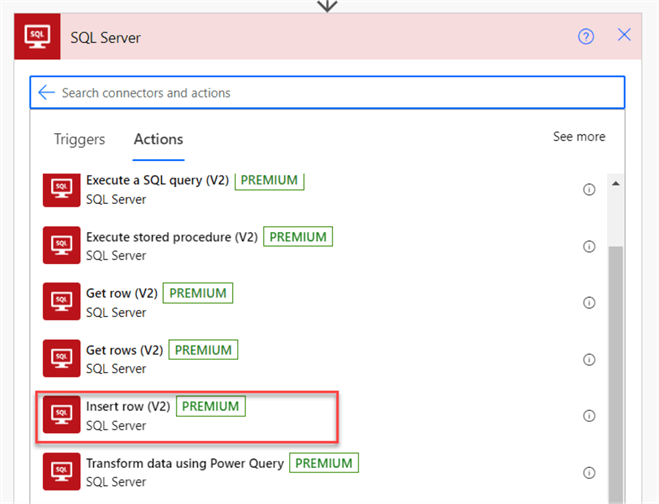Click the PREMIUM badge beside Transform data
Image resolution: width=659 pixels, height=504 pixels.
click(x=324, y=463)
